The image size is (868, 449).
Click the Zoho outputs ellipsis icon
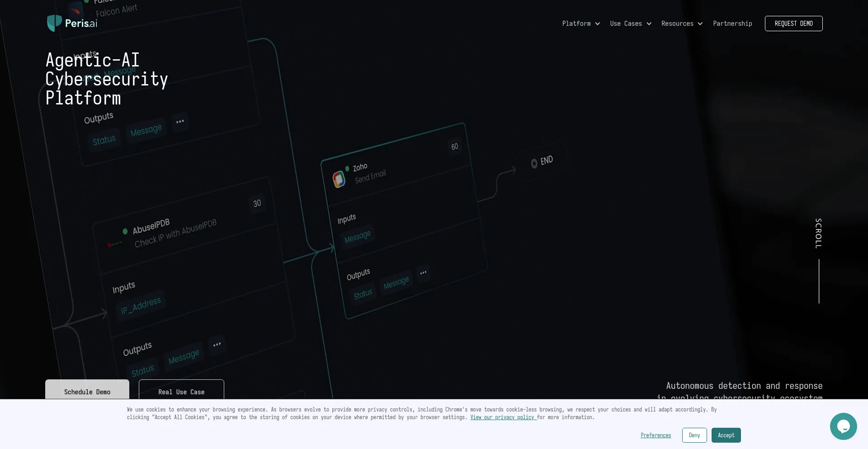[x=423, y=273]
